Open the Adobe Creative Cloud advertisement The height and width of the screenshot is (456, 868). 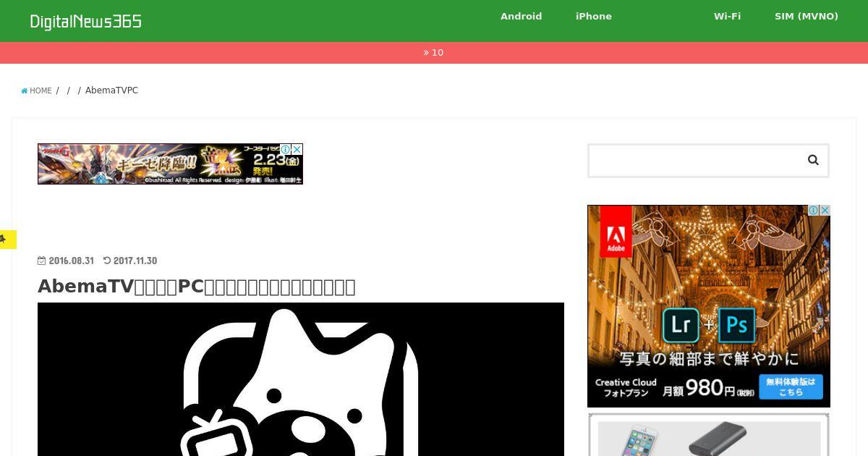click(709, 306)
